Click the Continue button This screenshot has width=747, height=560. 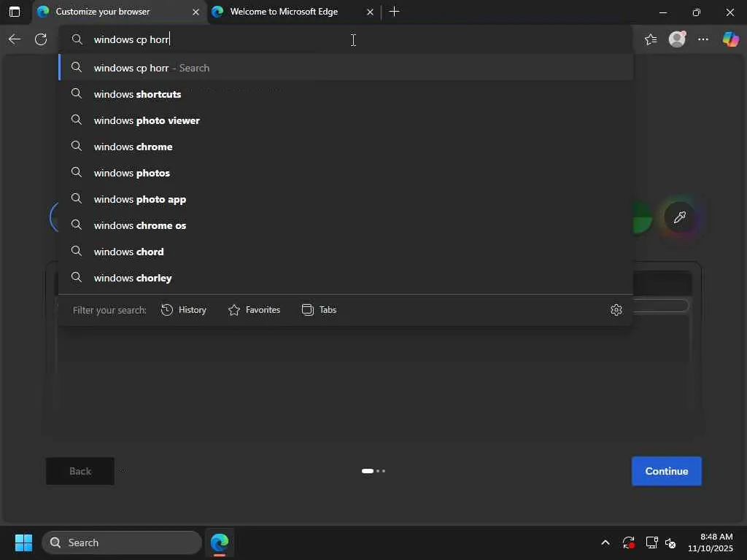tap(666, 470)
